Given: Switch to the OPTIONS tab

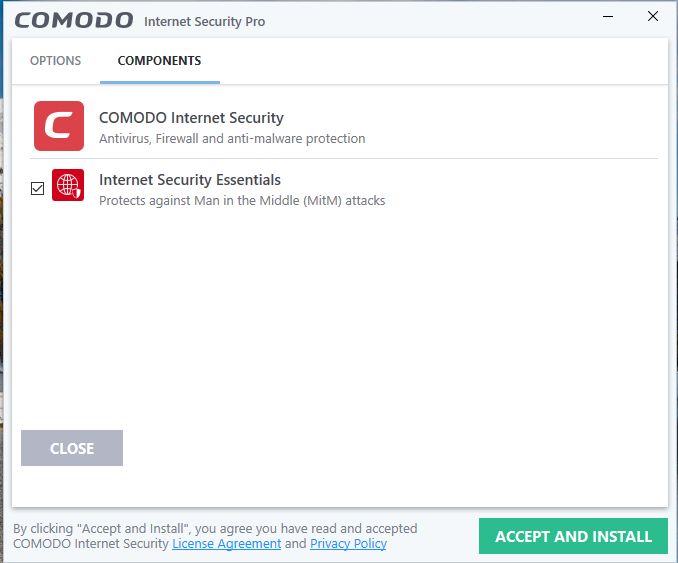Looking at the screenshot, I should [x=55, y=61].
